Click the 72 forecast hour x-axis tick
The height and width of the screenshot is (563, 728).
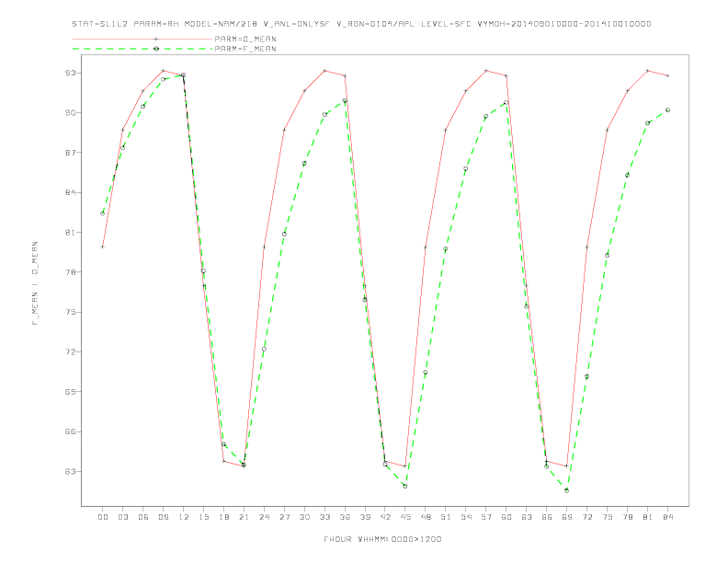(x=587, y=517)
